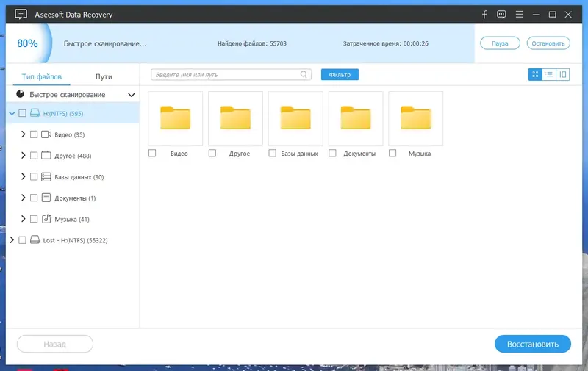Check the Музыка (41) tree checkbox

click(34, 219)
